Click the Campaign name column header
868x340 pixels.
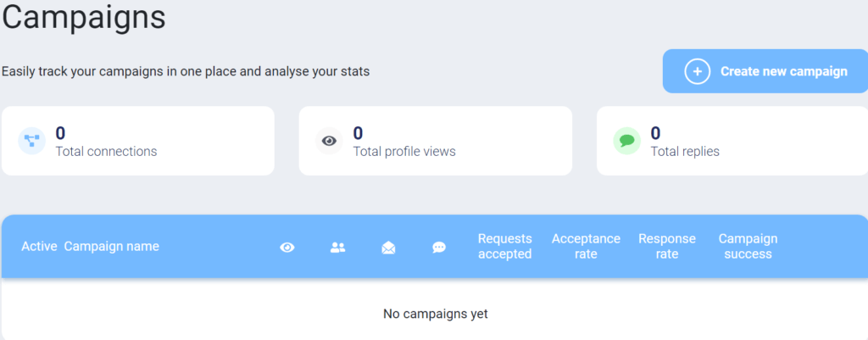(112, 247)
